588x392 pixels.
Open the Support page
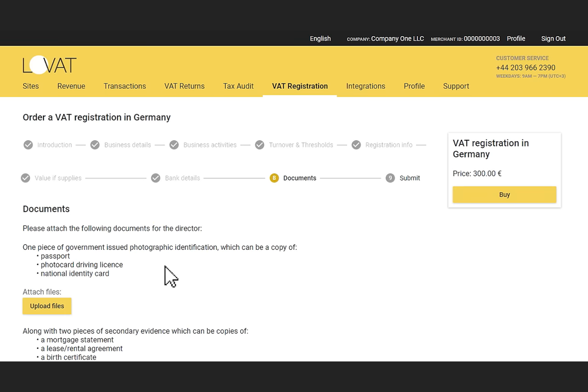[456, 86]
